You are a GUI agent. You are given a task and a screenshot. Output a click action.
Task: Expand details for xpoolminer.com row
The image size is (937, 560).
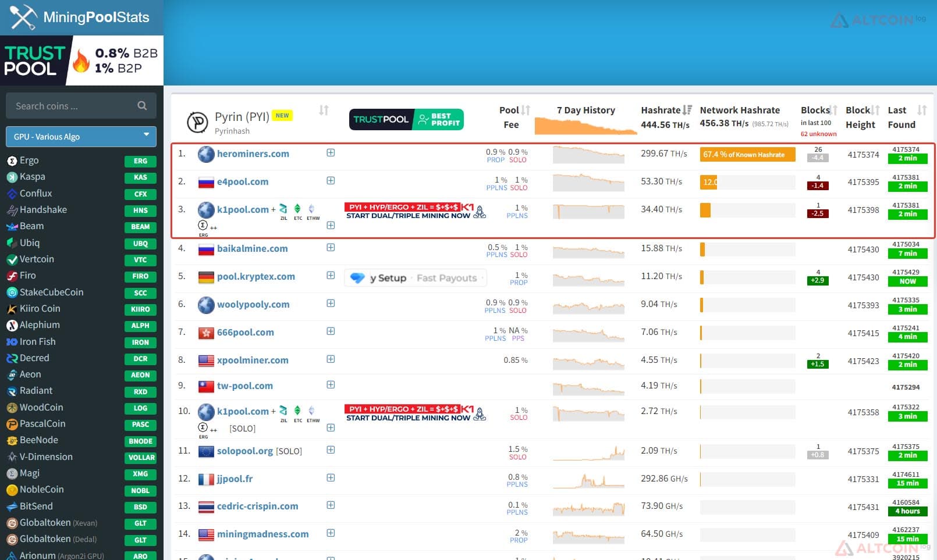(331, 359)
